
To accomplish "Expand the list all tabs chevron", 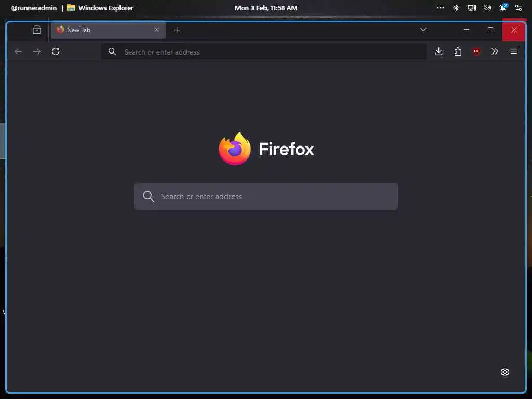I will 423,30.
